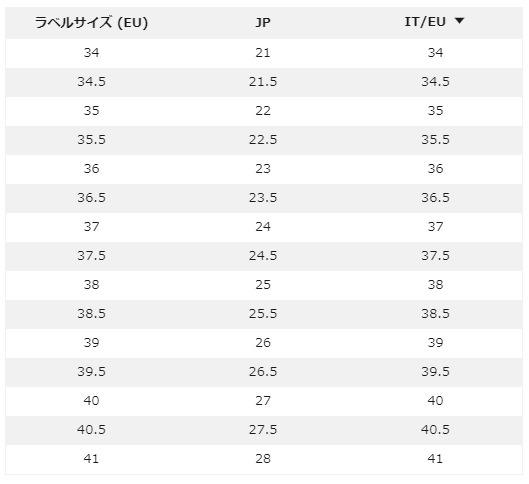Screen dimensions: 529x484
Task: Click label size 39.5 in first column
Action: [91, 372]
